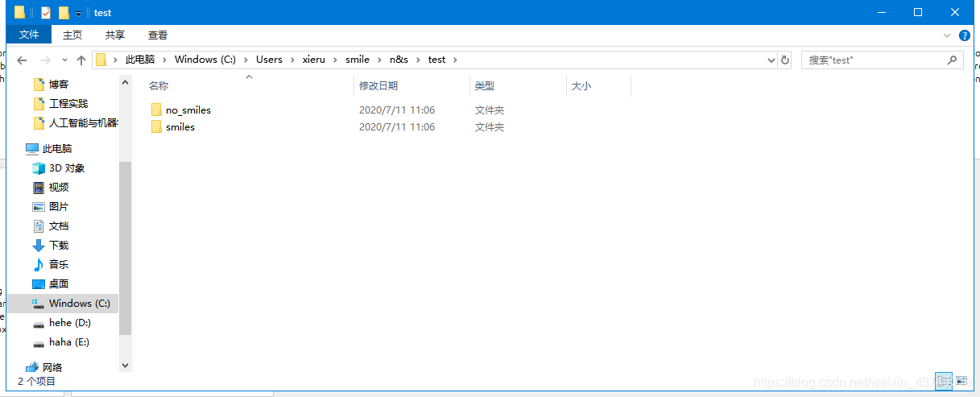Open 视频 in the sidebar
The height and width of the screenshot is (397, 980).
tap(59, 187)
